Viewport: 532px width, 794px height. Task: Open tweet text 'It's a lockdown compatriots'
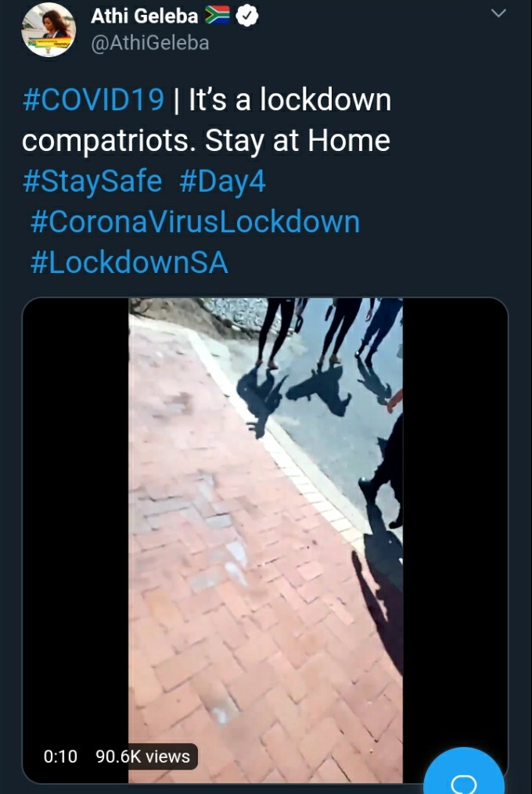pyautogui.click(x=207, y=120)
